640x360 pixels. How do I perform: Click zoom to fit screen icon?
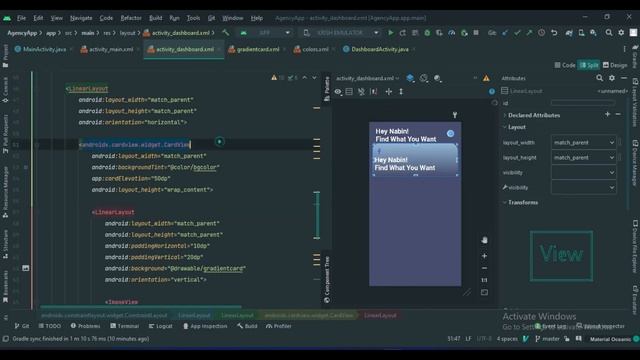(484, 293)
